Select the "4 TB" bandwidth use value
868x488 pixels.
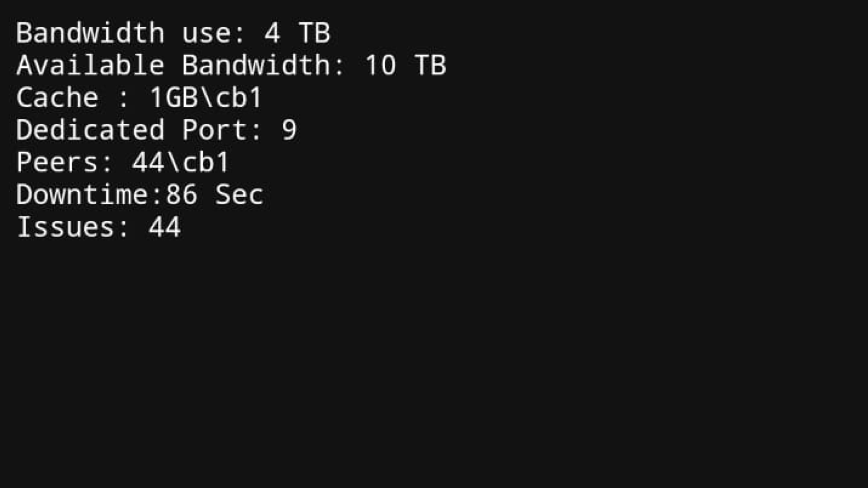(x=297, y=33)
